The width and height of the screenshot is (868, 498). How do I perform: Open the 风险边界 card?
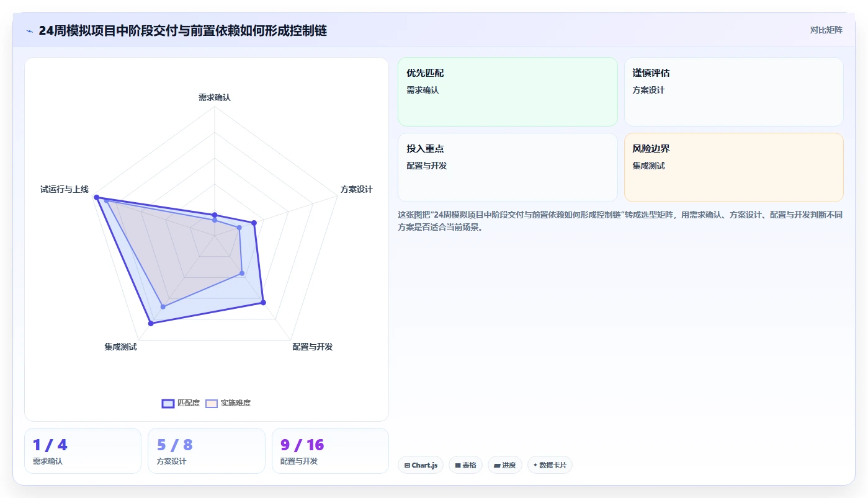click(733, 167)
